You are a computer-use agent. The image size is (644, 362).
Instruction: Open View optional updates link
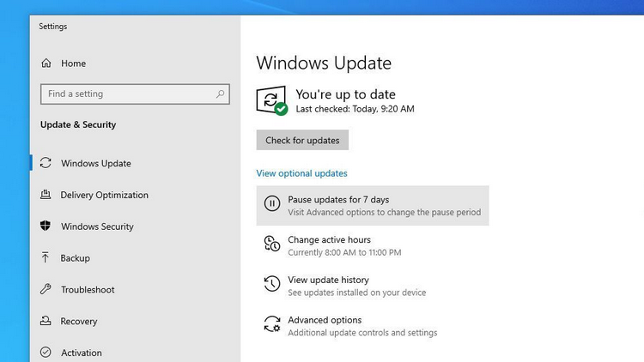coord(302,173)
